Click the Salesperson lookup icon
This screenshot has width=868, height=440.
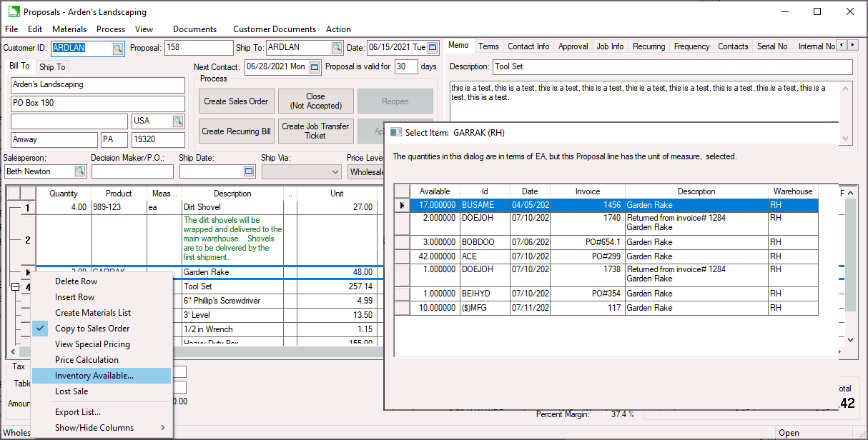80,171
